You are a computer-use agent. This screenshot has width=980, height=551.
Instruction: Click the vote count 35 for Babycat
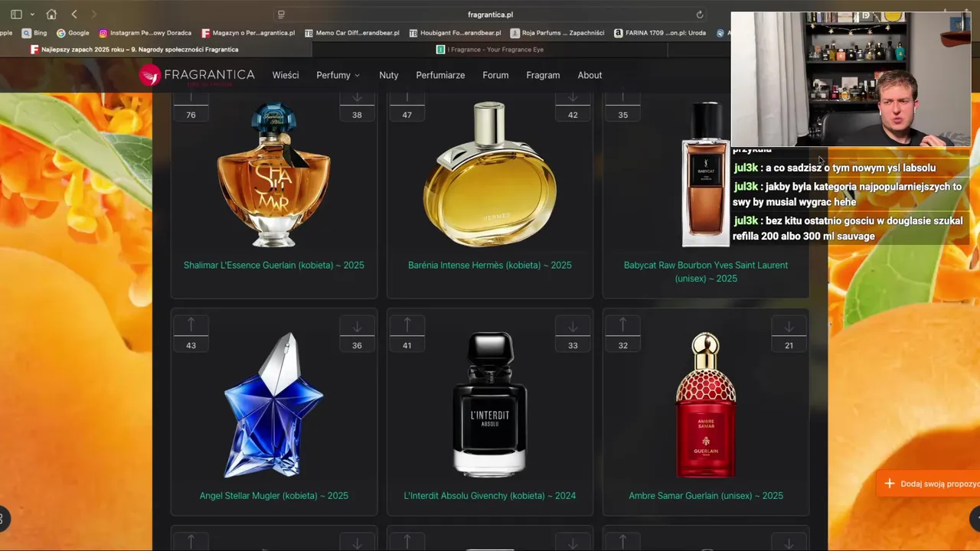(622, 115)
